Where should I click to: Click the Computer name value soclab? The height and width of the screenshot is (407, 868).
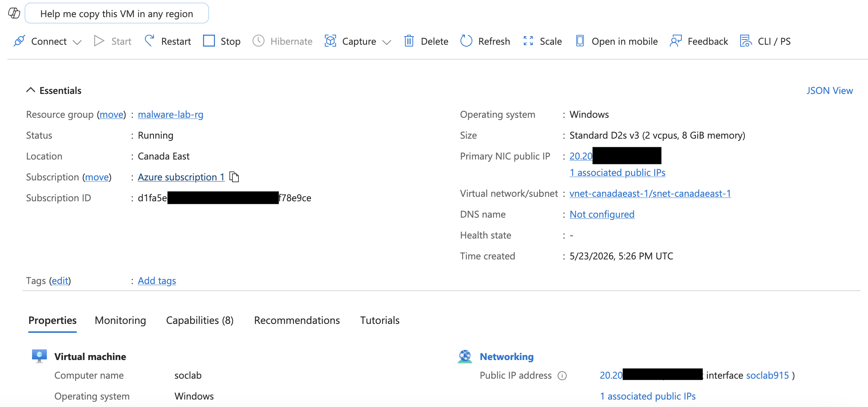tap(188, 375)
